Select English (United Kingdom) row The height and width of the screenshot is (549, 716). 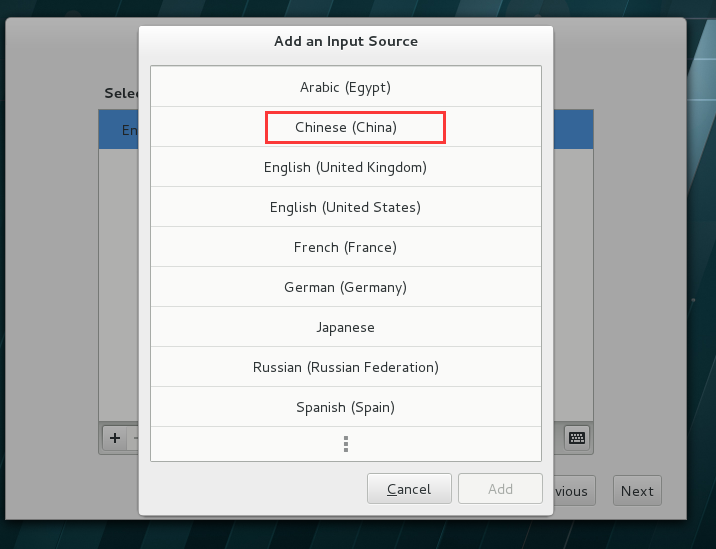(346, 167)
